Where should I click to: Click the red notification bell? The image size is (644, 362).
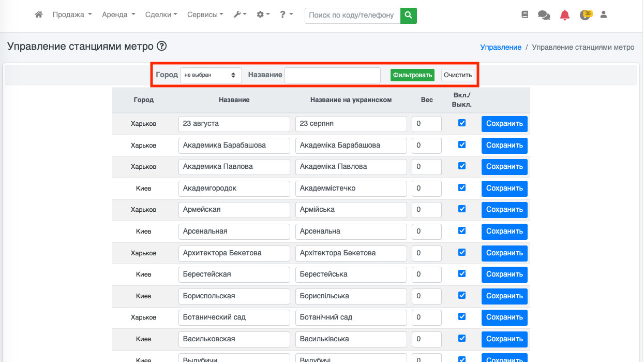point(565,15)
